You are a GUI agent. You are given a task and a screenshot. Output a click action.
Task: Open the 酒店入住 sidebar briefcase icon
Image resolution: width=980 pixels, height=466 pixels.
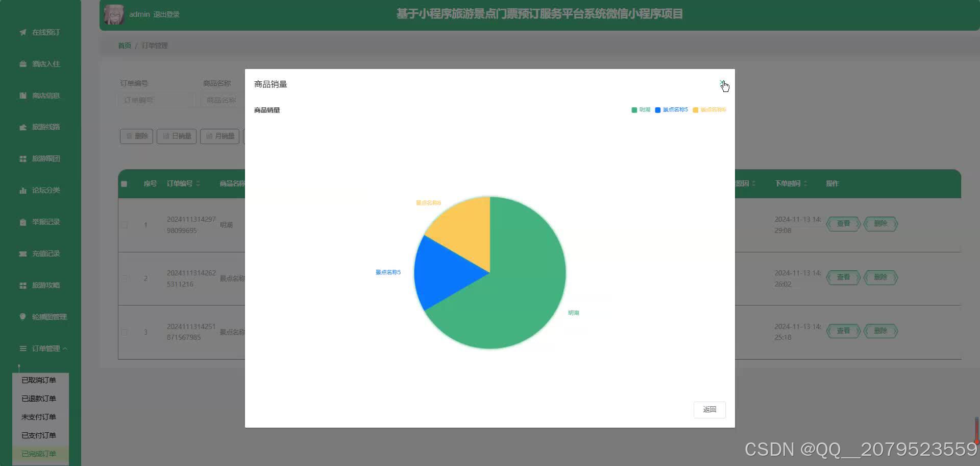pos(23,64)
